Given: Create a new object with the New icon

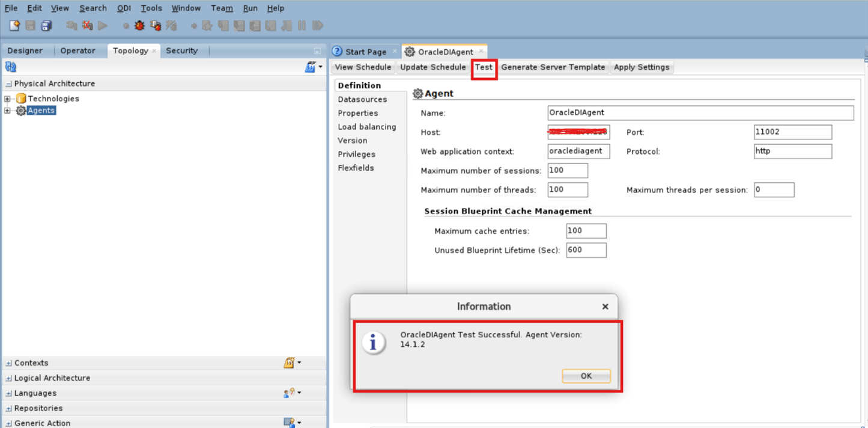Looking at the screenshot, I should click(x=13, y=25).
